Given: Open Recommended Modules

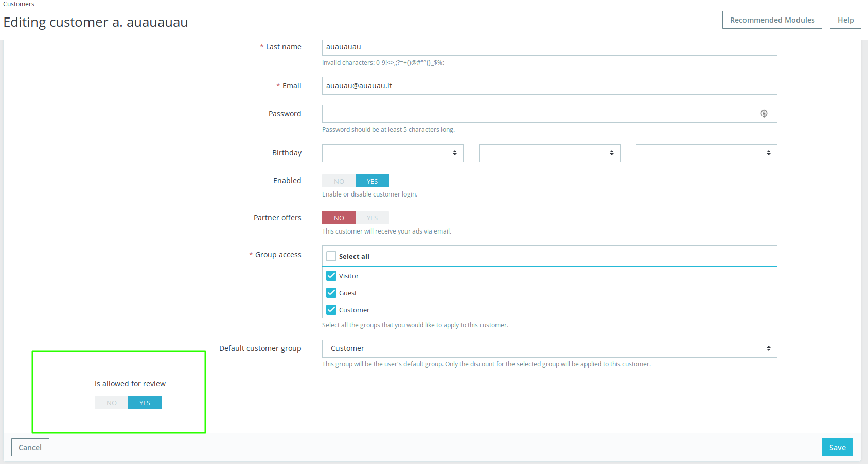Looking at the screenshot, I should (772, 20).
